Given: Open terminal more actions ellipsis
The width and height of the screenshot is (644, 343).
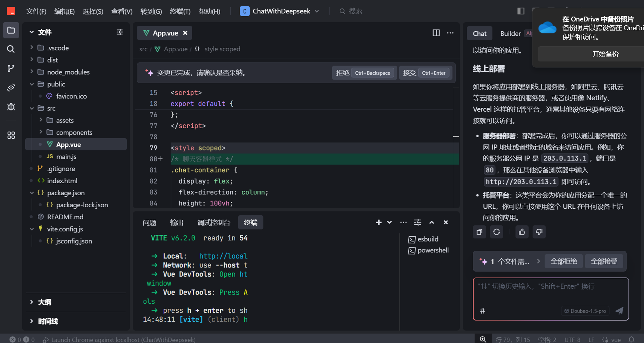Looking at the screenshot, I should coord(403,222).
